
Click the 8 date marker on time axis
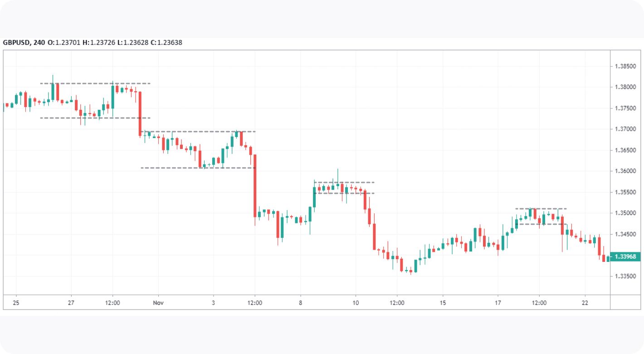[x=300, y=303]
